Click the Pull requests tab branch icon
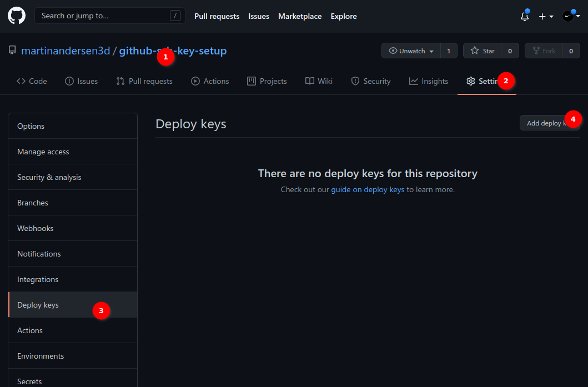This screenshot has width=588, height=387. click(120, 81)
